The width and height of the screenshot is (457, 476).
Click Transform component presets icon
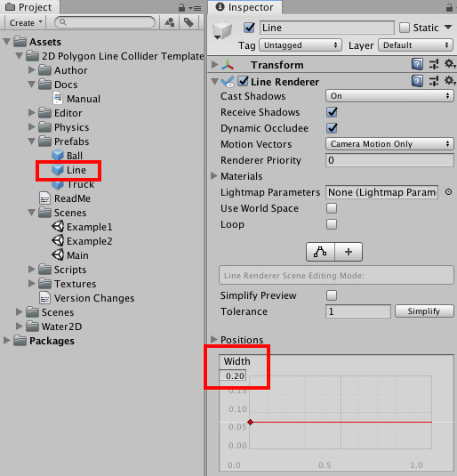click(x=434, y=64)
